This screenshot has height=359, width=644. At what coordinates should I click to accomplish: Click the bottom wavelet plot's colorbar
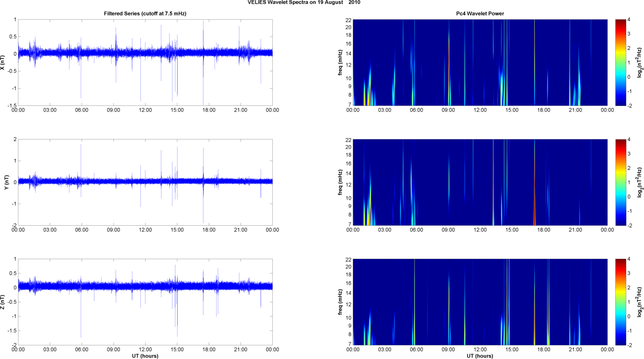point(620,302)
